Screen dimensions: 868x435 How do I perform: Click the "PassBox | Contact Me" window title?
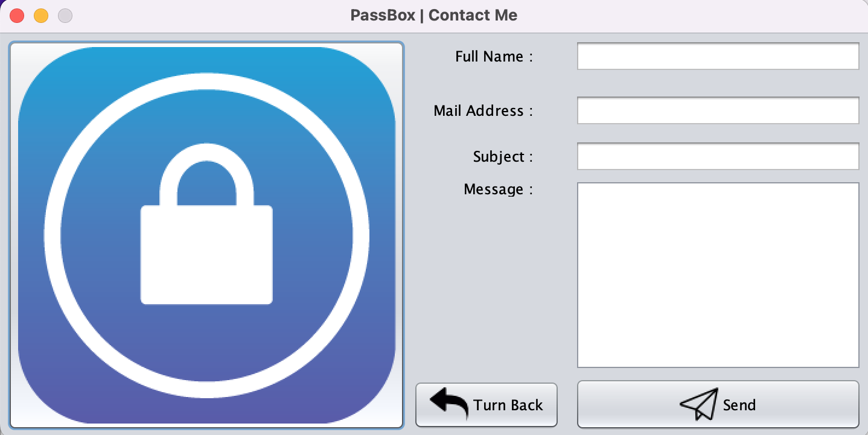coord(434,16)
